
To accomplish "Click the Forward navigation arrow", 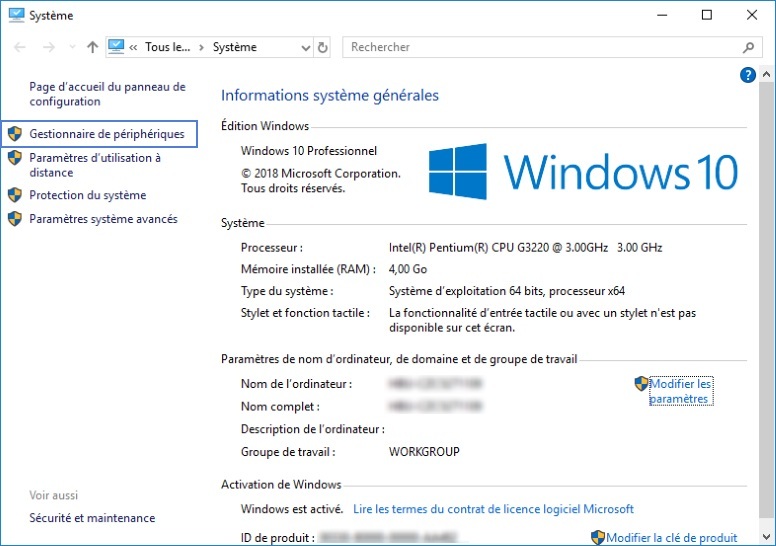I will point(48,47).
